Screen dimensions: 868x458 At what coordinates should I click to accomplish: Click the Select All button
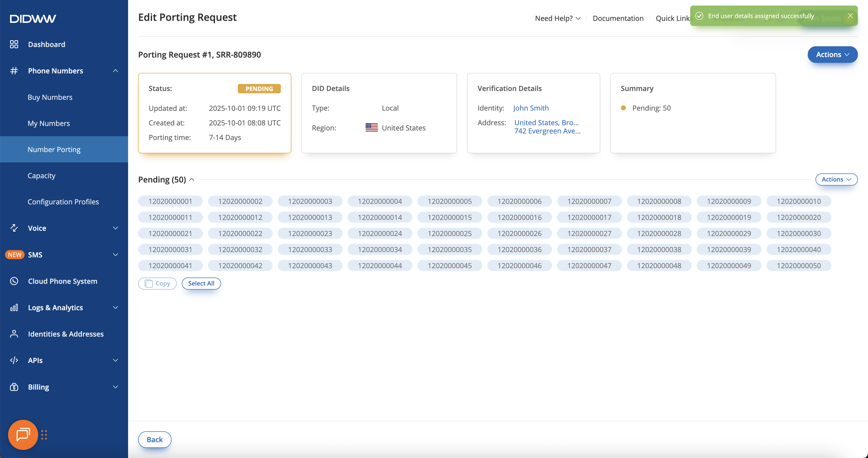[201, 283]
